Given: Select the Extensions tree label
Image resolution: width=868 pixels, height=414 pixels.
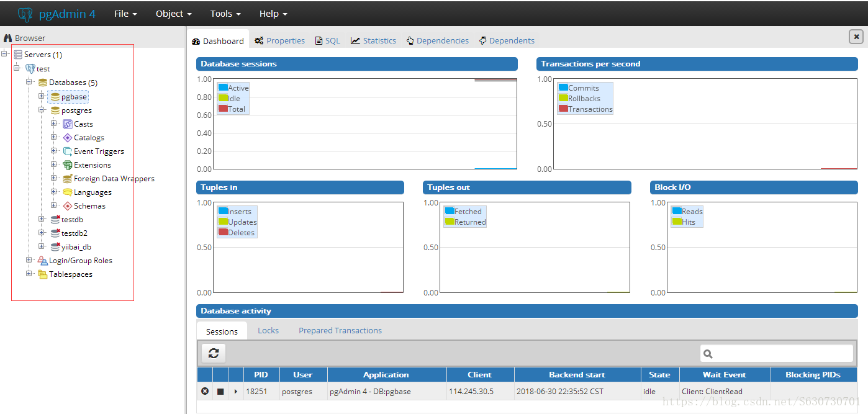Looking at the screenshot, I should pos(93,165).
